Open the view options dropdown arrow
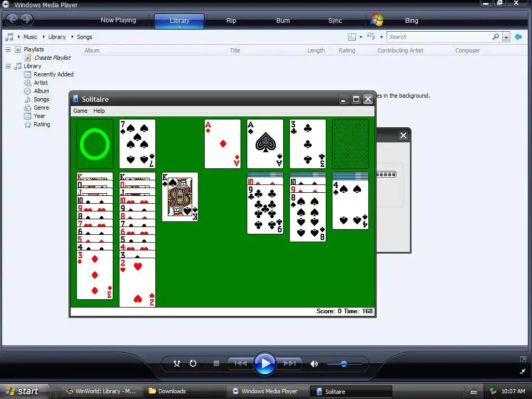532x399 pixels. [x=381, y=37]
